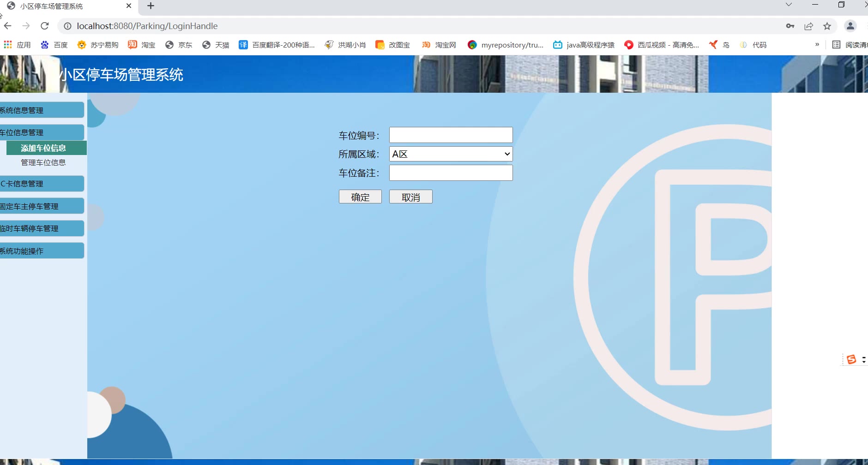Open the 百度翻译 bookmark

point(277,45)
